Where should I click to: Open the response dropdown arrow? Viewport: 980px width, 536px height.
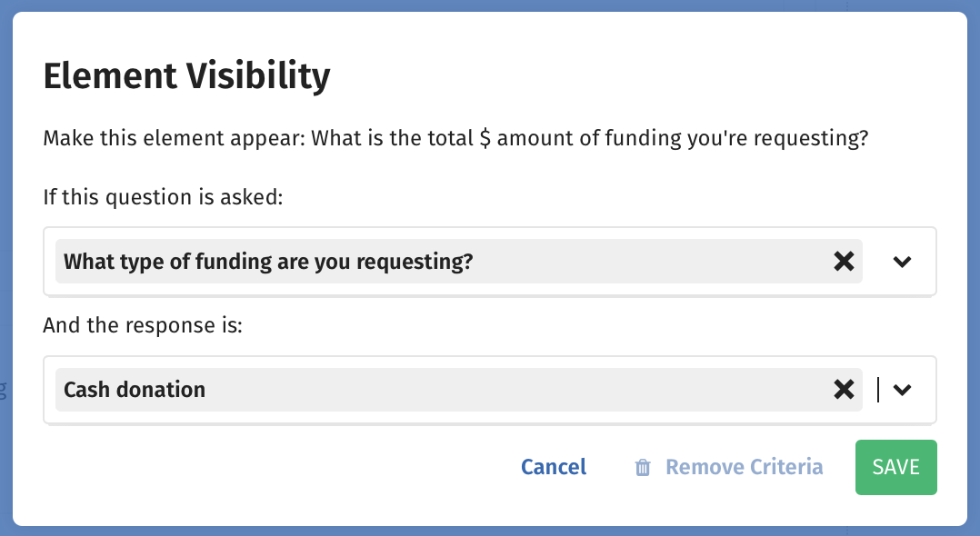coord(902,390)
